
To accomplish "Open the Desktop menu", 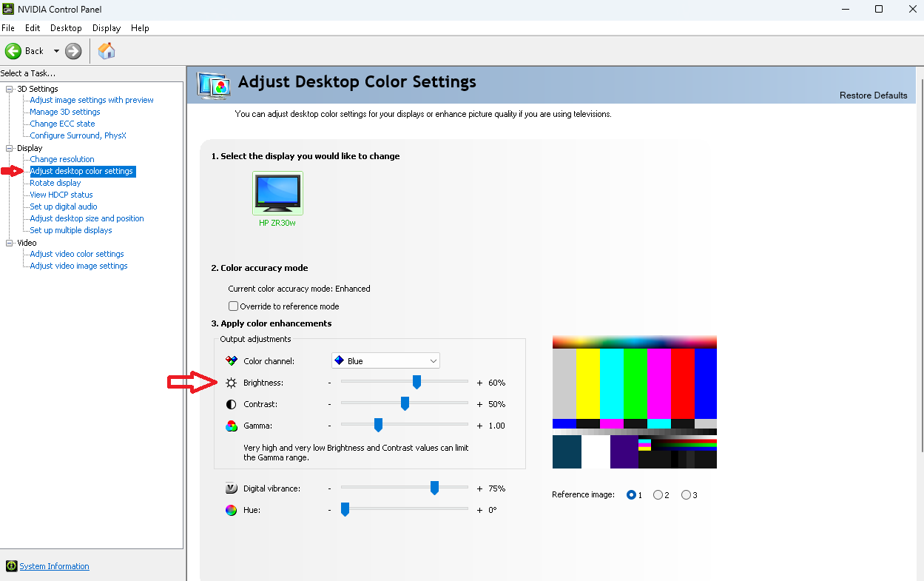I will [66, 28].
